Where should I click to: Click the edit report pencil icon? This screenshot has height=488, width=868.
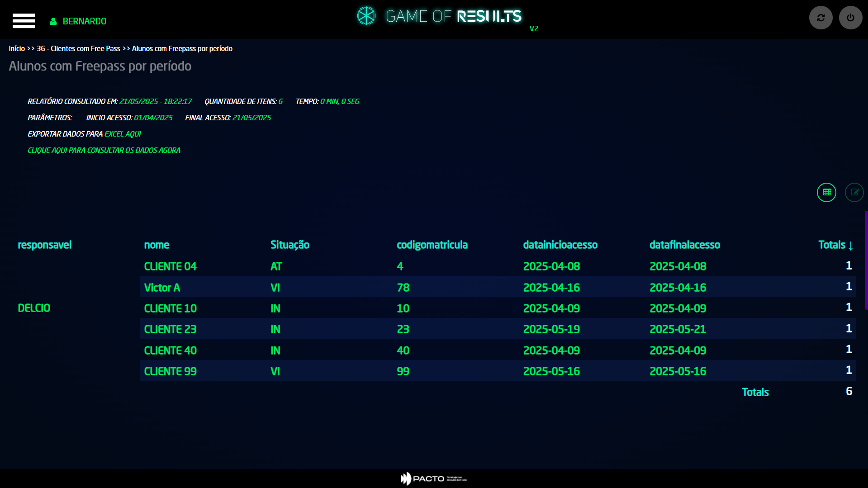pos(854,192)
